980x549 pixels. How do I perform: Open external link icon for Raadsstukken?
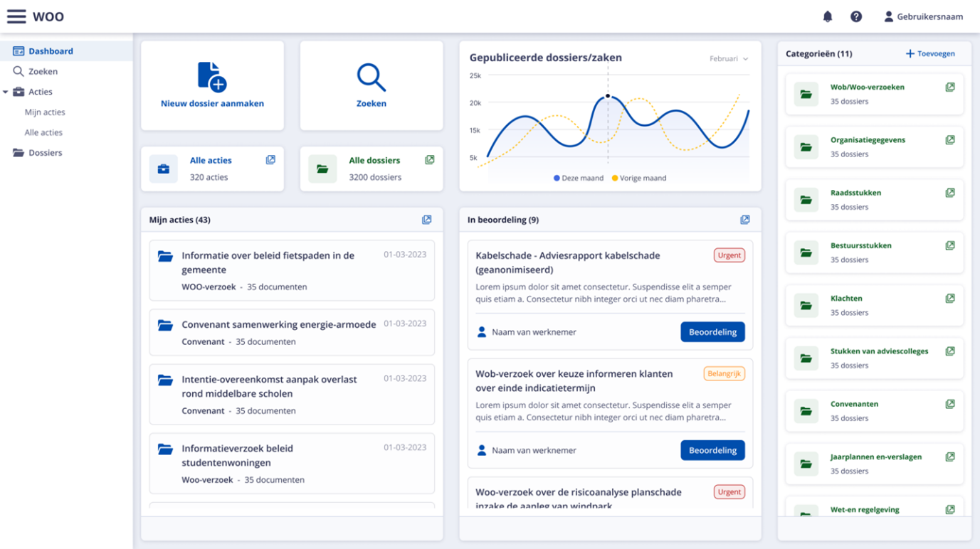(949, 193)
